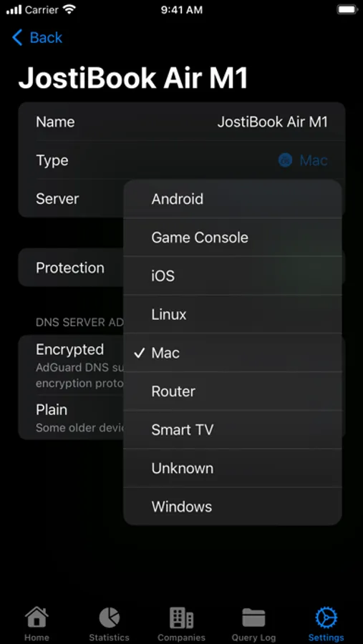Open the Home tab house icon
Viewport: 363px width, 644px height.
coord(37,618)
